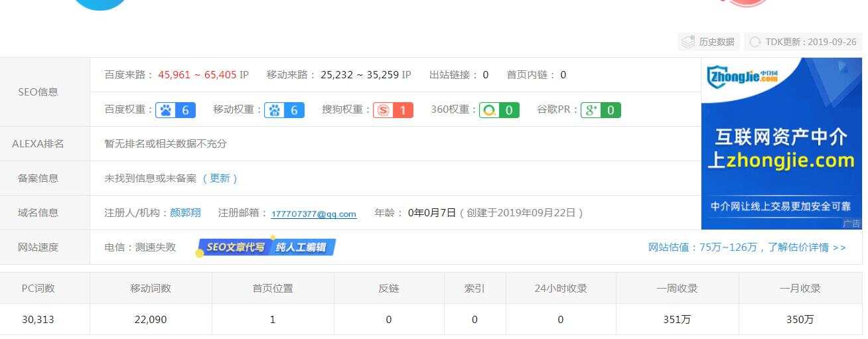Click the Zhongjie.com logo in ad

click(742, 76)
